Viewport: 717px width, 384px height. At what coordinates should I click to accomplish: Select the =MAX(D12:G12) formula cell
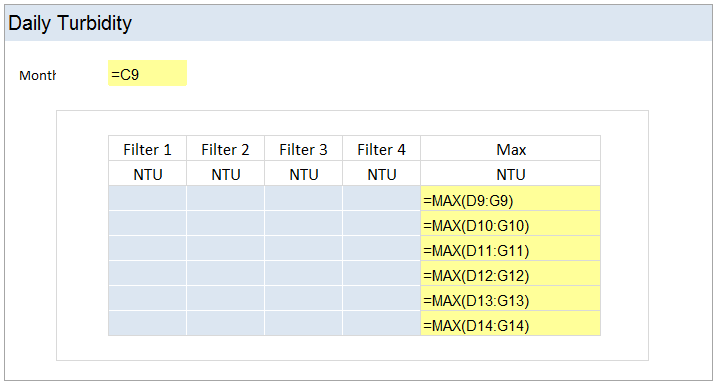point(511,273)
